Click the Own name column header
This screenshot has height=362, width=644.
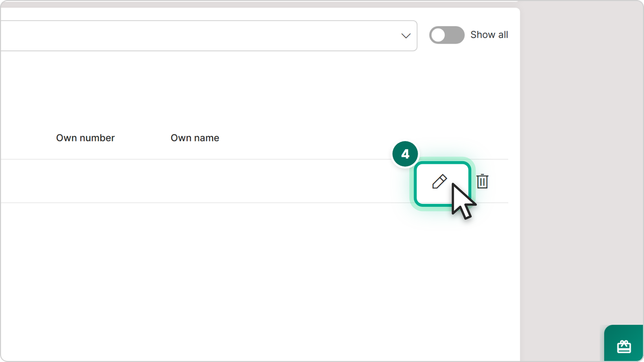click(195, 138)
